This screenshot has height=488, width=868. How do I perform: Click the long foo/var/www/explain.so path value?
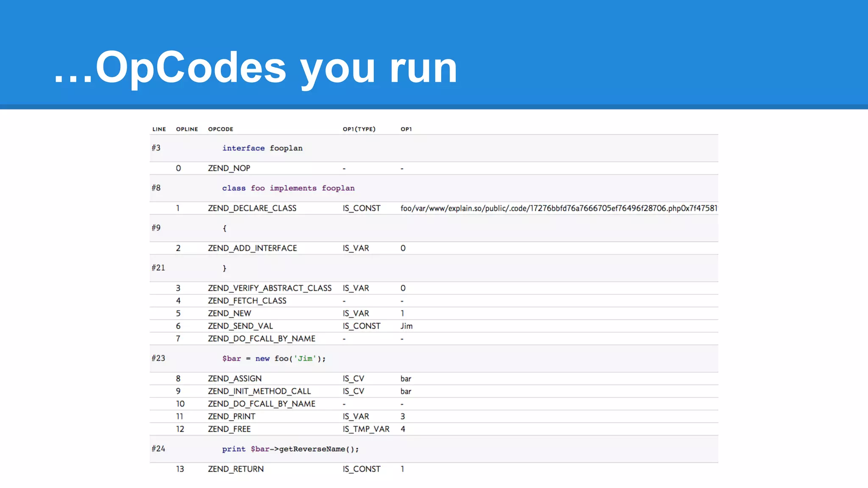pos(559,208)
